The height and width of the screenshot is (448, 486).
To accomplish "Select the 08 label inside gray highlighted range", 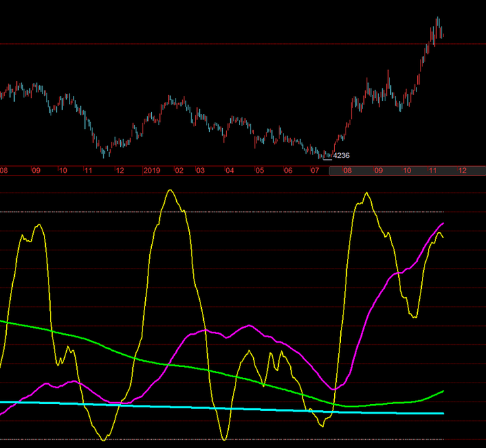I will 348,171.
